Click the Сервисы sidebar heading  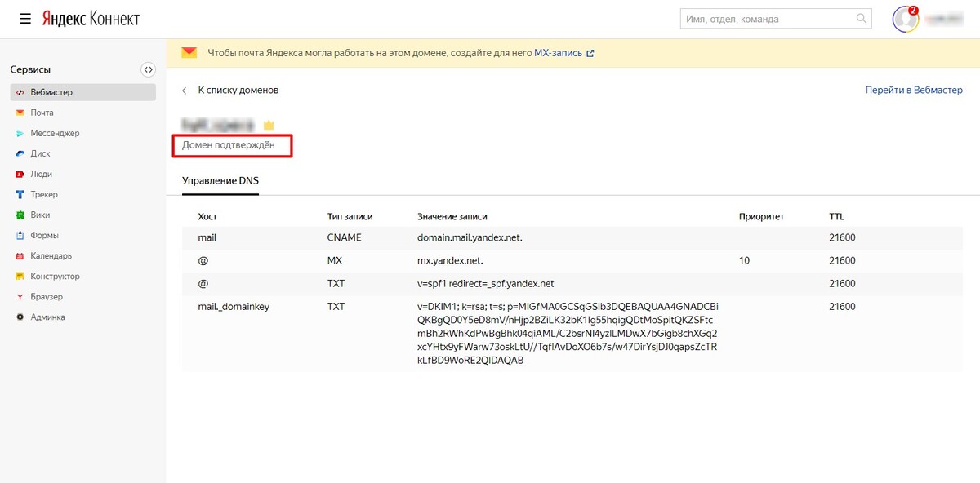click(30, 70)
